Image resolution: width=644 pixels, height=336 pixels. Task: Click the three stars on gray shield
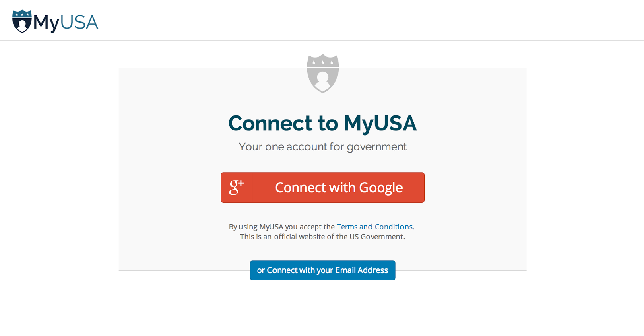pos(322,62)
